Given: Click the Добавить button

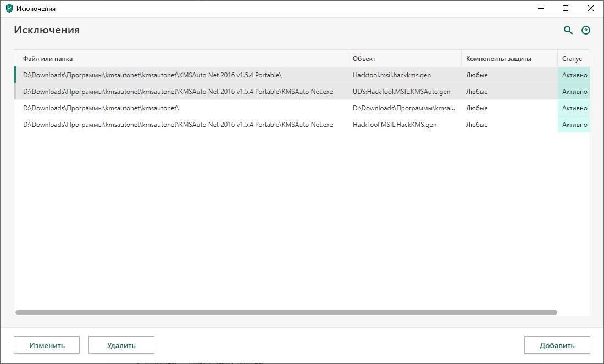Looking at the screenshot, I should click(557, 345).
